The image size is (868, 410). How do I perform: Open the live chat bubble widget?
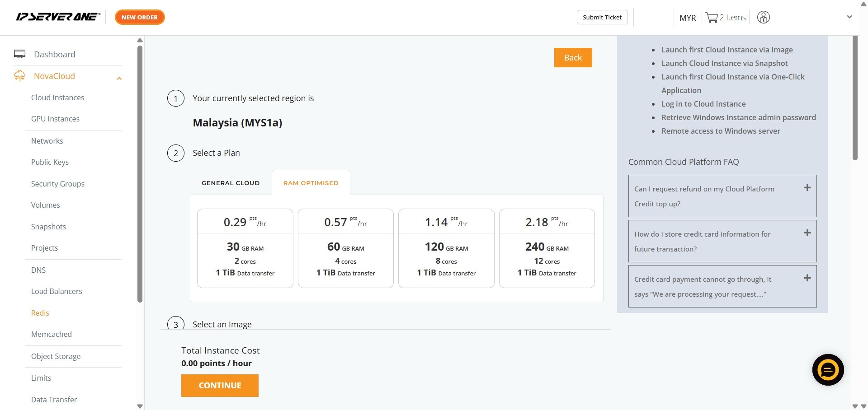(x=828, y=370)
